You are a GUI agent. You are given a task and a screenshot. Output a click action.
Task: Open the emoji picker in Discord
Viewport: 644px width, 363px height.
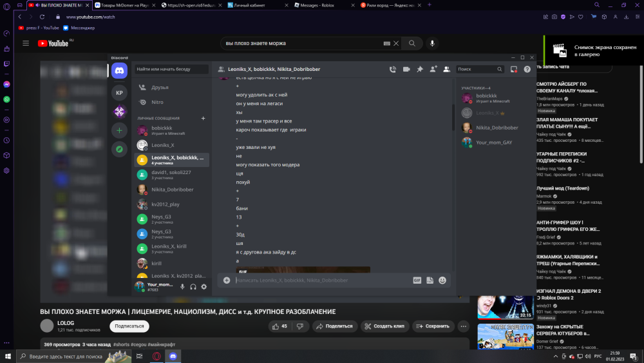[442, 280]
